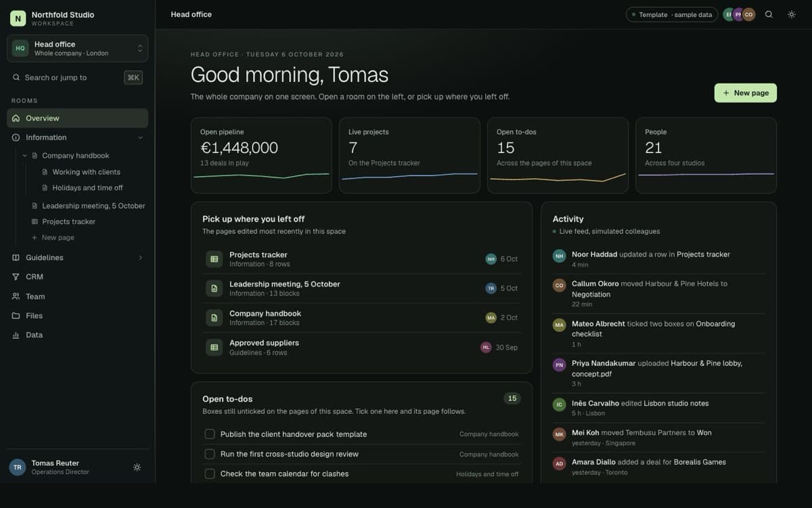The image size is (812, 508).
Task: Click the bar chart icon next to Data
Action: pos(16,335)
